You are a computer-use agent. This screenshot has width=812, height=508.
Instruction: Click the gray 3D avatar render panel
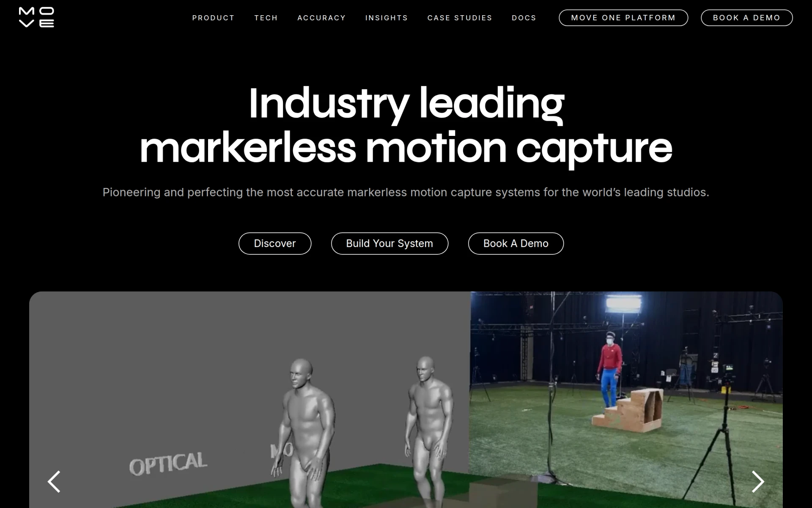[249, 400]
